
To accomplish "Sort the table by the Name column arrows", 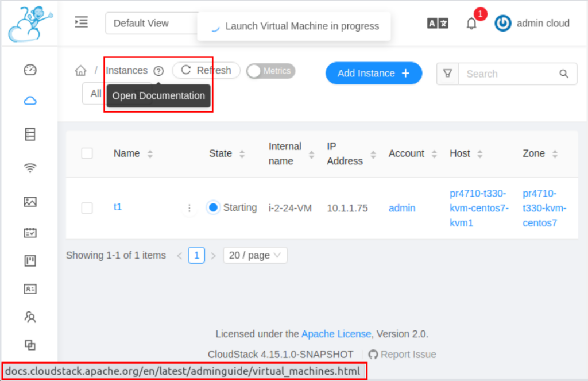I will pyautogui.click(x=150, y=153).
